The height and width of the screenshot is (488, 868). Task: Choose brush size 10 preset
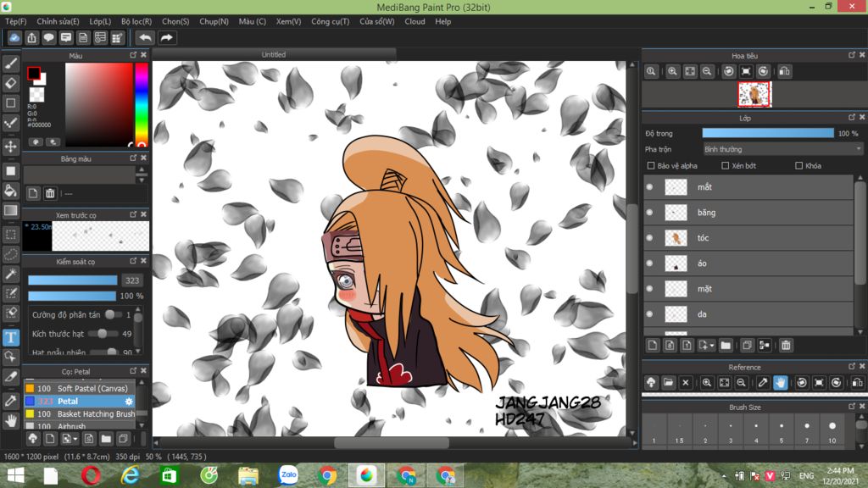click(832, 430)
